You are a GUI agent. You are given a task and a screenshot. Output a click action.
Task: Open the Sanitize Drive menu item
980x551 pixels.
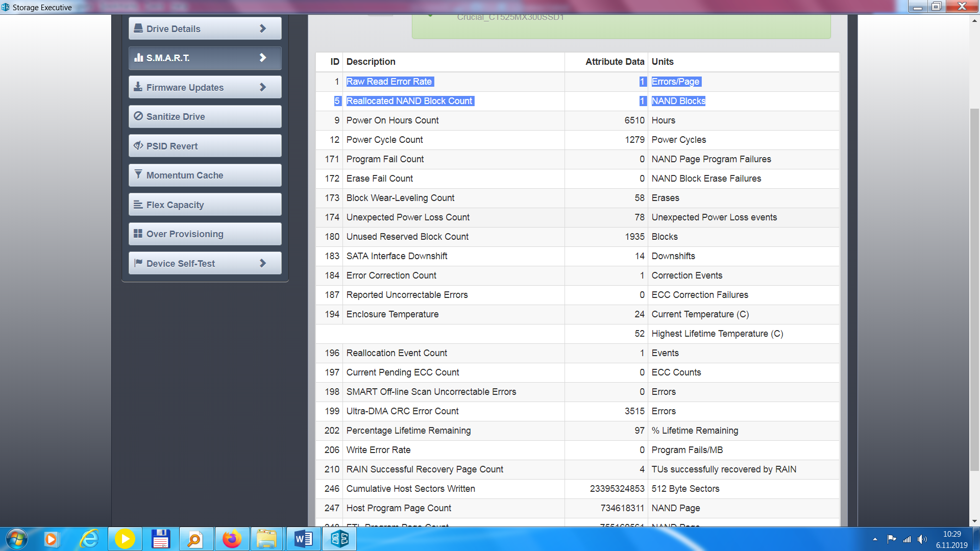(205, 117)
